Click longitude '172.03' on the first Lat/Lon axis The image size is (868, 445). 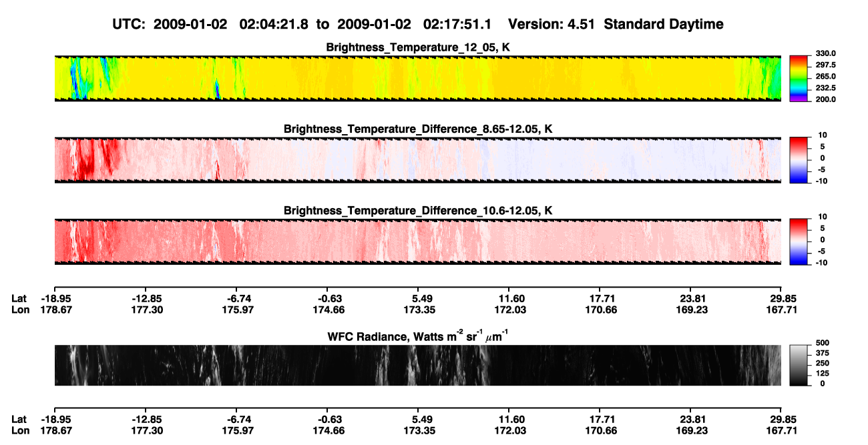coord(509,310)
